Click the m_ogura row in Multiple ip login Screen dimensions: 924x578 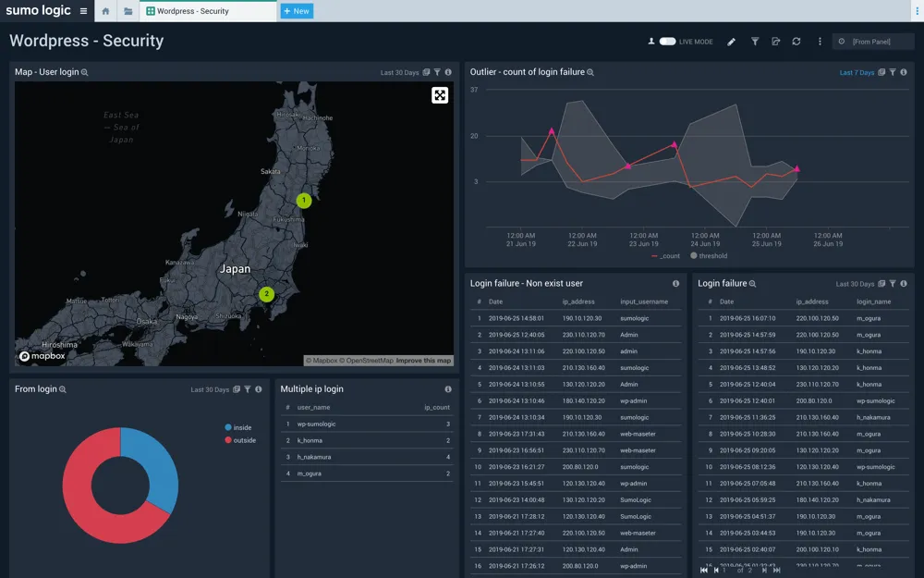point(367,473)
